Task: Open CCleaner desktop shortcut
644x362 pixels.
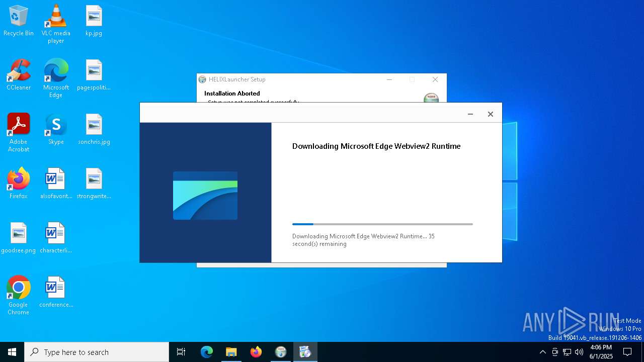Action: pyautogui.click(x=19, y=75)
